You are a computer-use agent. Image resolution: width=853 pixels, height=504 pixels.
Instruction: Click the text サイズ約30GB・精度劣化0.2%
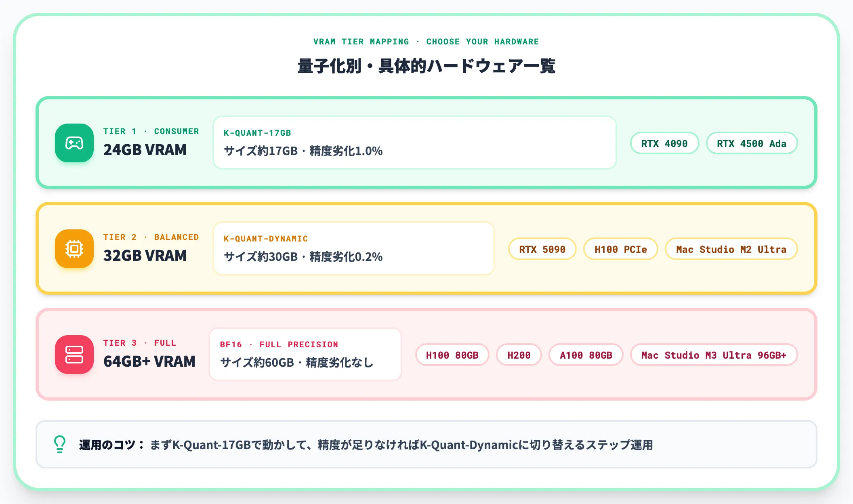click(303, 257)
